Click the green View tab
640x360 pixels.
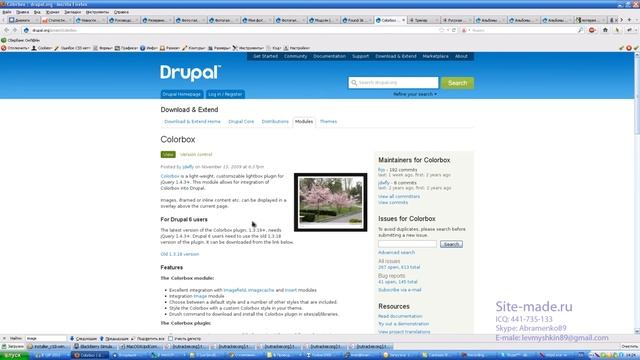click(x=168, y=154)
